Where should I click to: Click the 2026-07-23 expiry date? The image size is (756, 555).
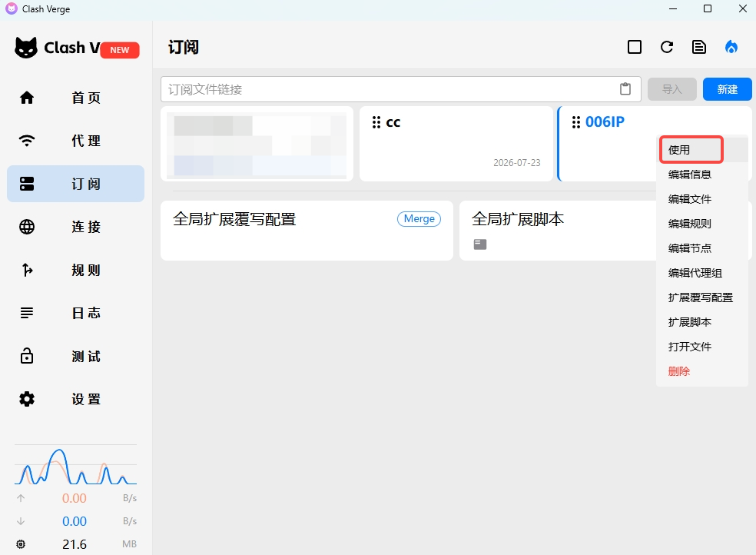(x=517, y=163)
